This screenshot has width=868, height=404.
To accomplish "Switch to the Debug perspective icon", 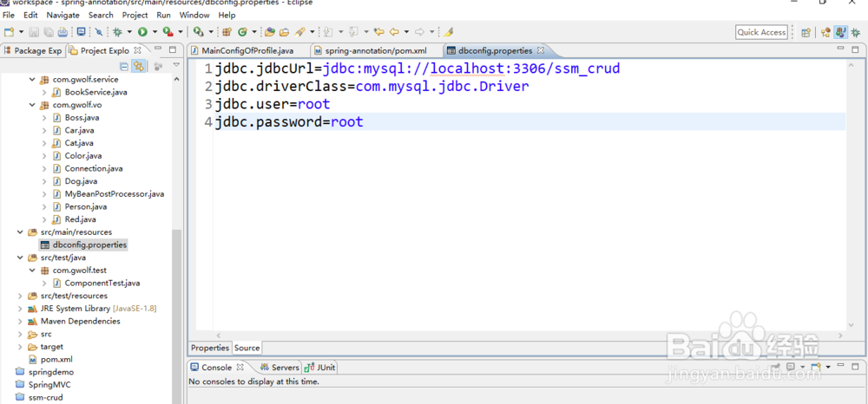I will (x=855, y=32).
